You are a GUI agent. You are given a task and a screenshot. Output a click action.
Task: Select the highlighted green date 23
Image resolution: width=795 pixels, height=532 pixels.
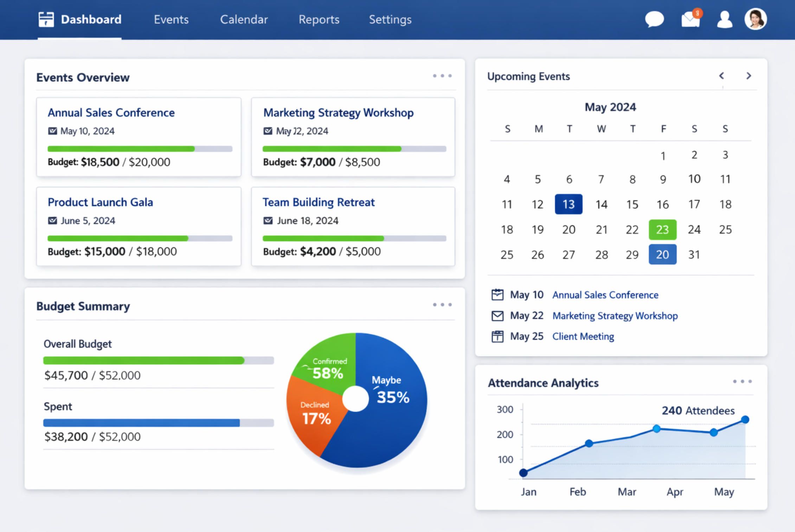[662, 229]
